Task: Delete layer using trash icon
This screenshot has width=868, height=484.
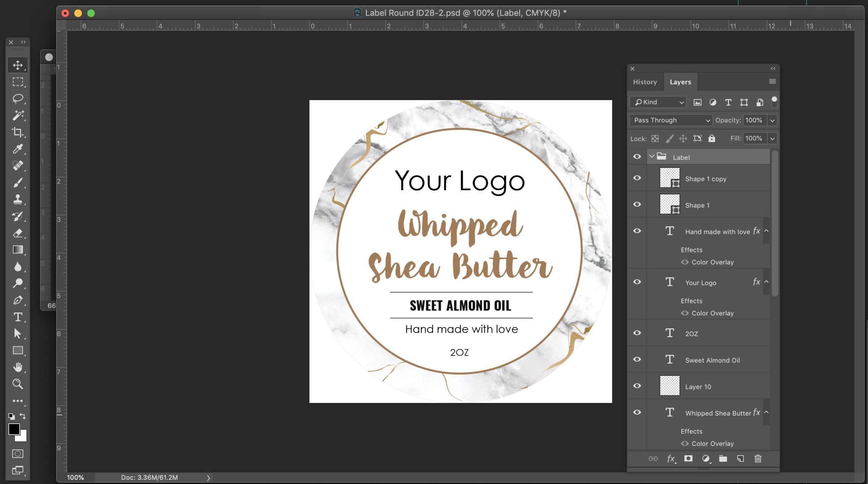Action: [x=758, y=459]
